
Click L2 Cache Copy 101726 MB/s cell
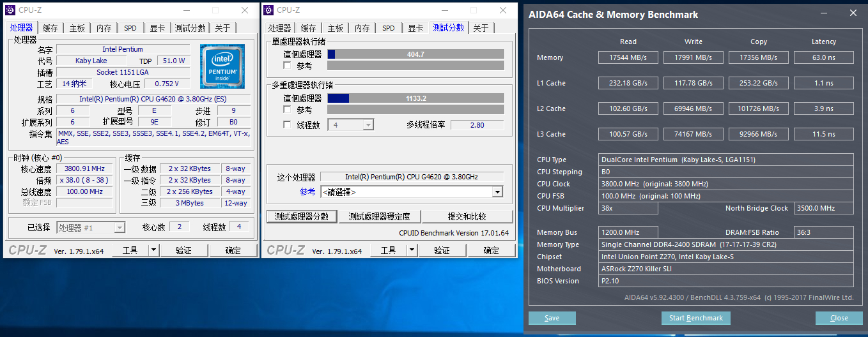[759, 109]
